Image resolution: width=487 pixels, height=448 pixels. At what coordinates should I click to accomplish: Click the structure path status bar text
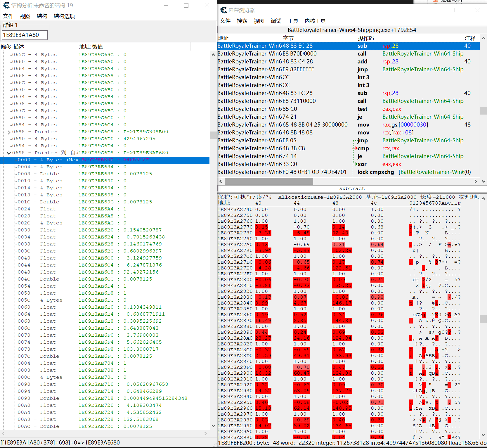[60, 442]
